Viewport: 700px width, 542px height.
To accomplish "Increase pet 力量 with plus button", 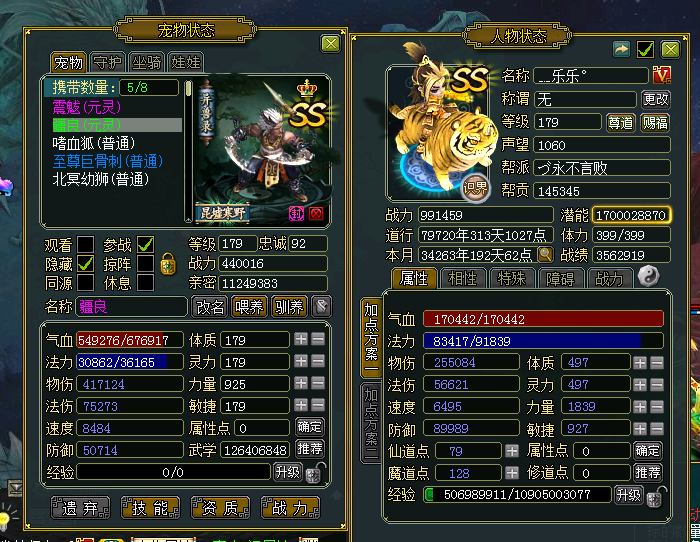I will pyautogui.click(x=301, y=383).
